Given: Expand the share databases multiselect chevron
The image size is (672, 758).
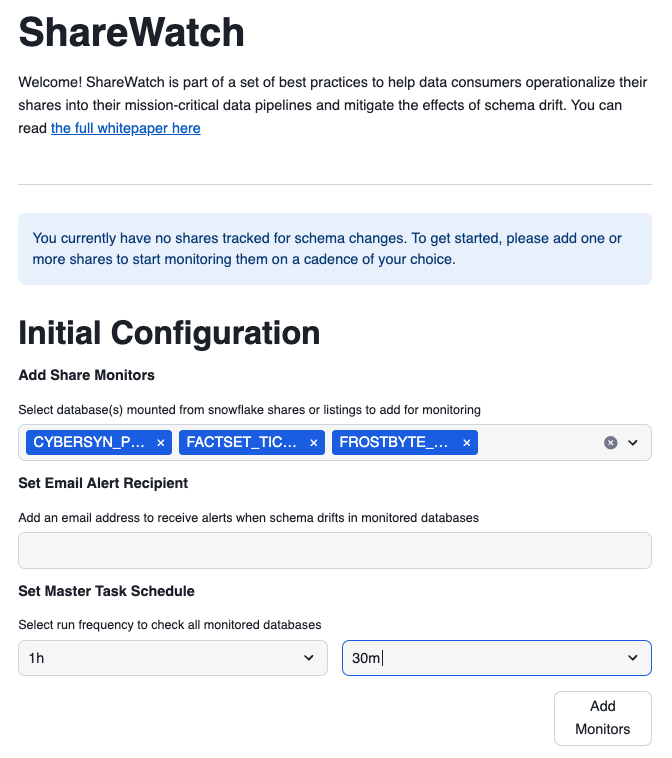Looking at the screenshot, I should click(633, 442).
